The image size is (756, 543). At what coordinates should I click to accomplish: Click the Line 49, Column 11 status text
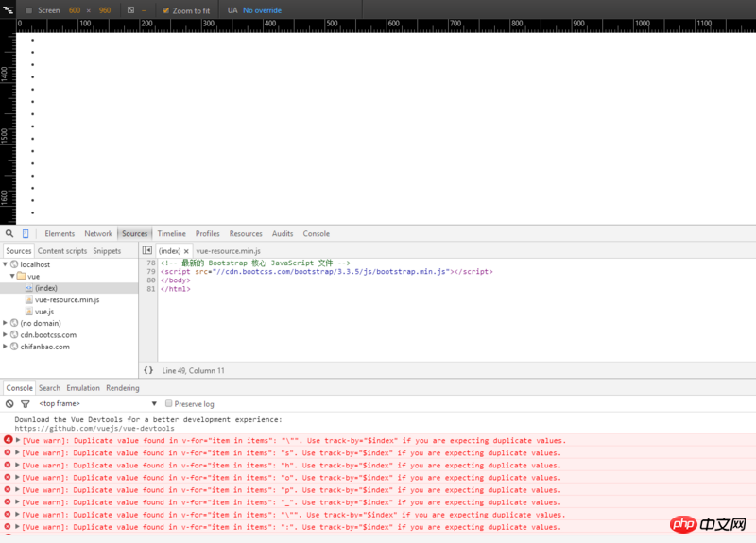click(194, 370)
